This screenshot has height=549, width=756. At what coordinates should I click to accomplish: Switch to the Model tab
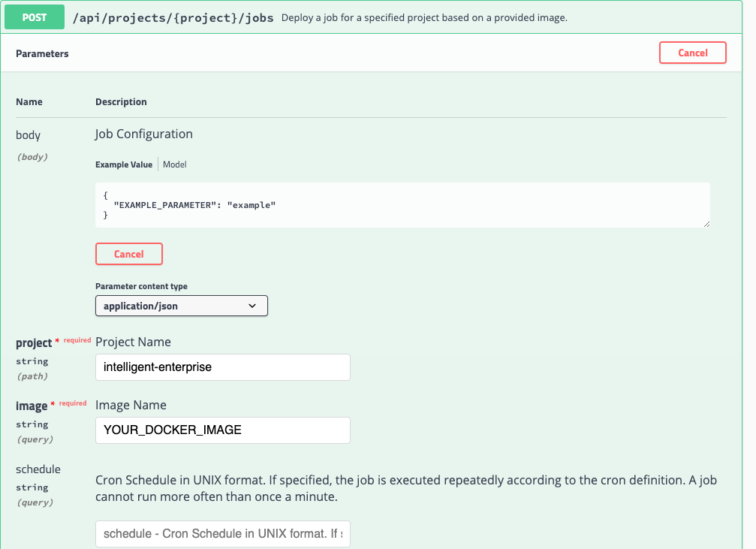pyautogui.click(x=175, y=164)
